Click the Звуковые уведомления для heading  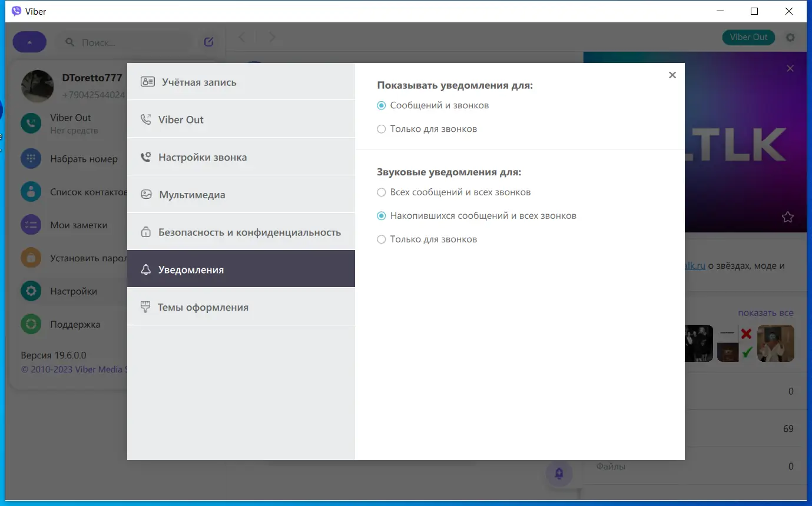click(x=449, y=172)
